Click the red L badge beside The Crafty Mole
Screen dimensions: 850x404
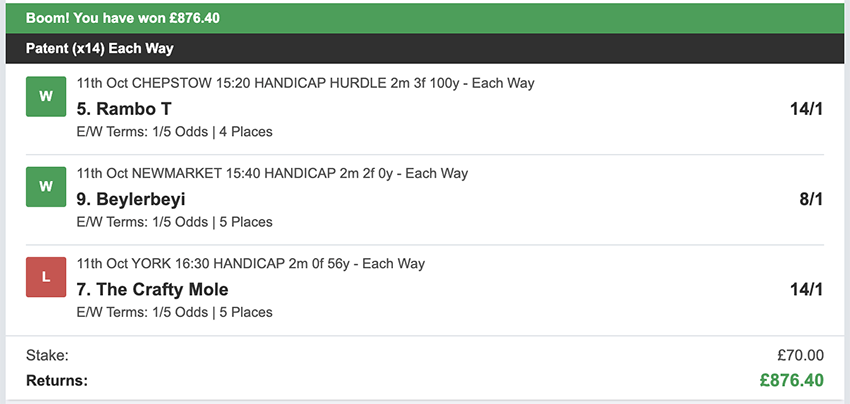45,277
